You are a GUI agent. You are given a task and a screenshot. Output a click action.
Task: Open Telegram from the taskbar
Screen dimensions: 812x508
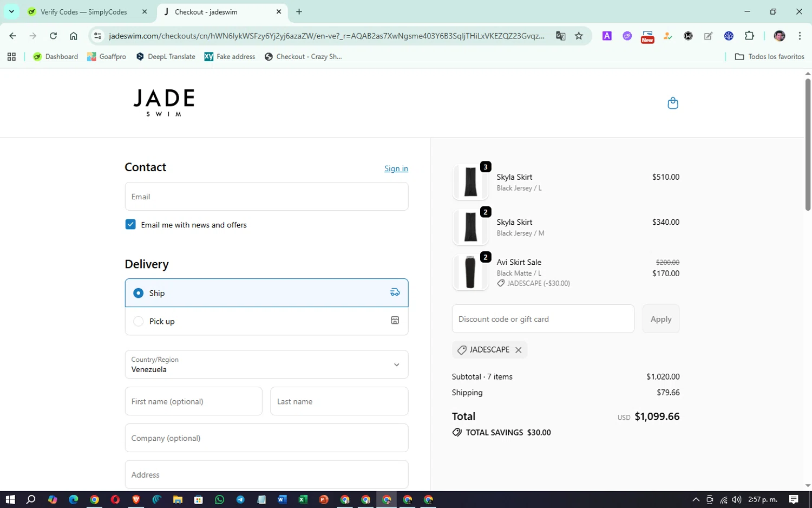point(240,499)
